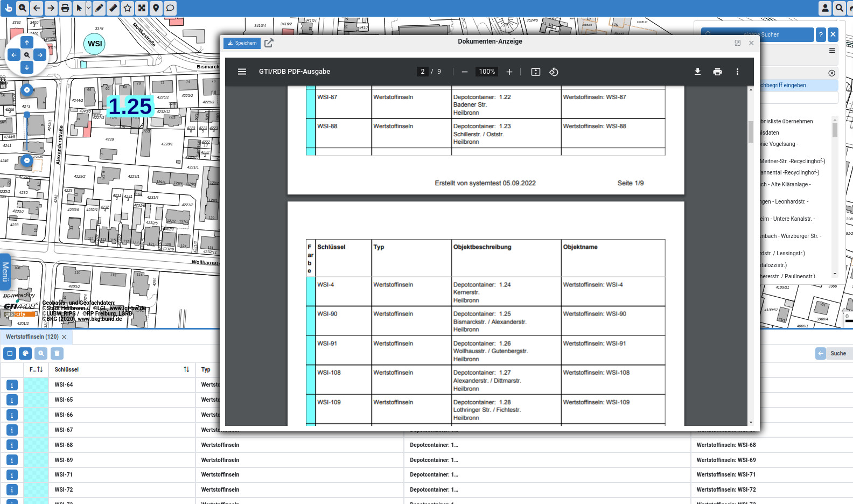Rotate the PDF page with rotate icon

coord(554,72)
